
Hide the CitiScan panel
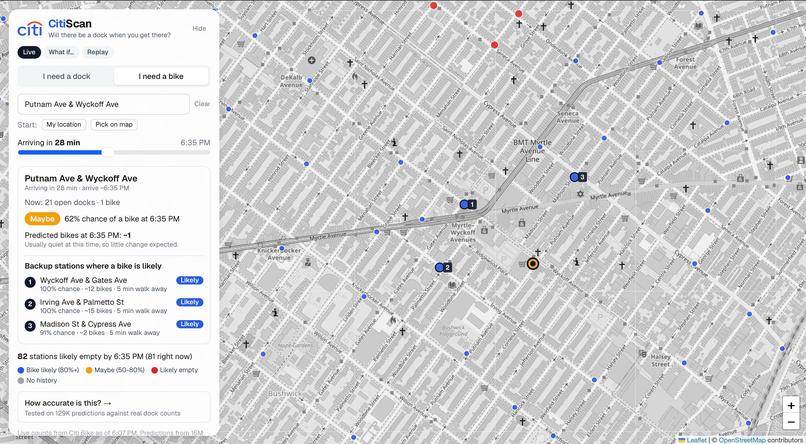(x=199, y=28)
